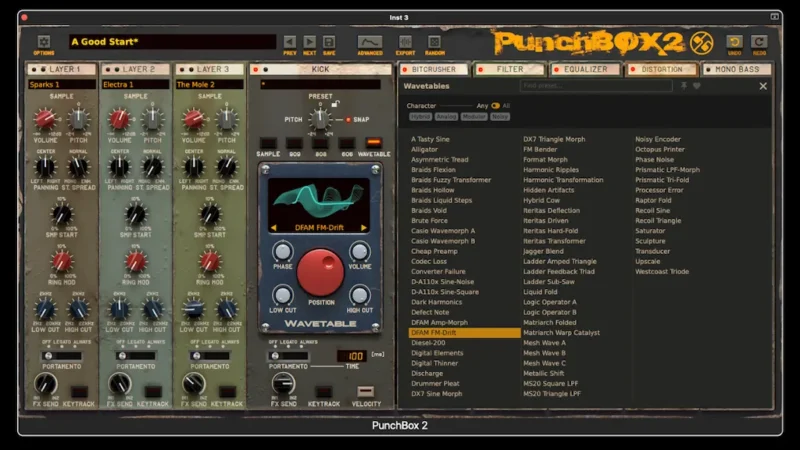This screenshot has height=450, width=800.
Task: Open the Distortion effect tab
Action: click(661, 69)
